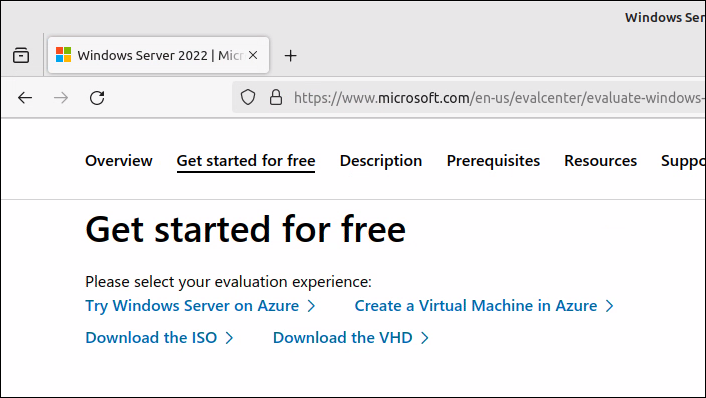This screenshot has height=398, width=706.
Task: Navigate to the Resources section
Action: click(601, 161)
